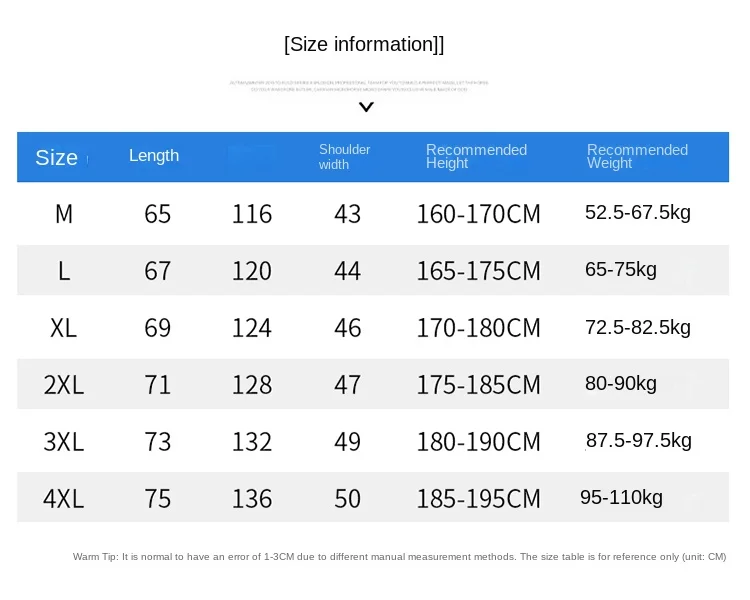This screenshot has width=750, height=600.
Task: Click the M size row label
Action: [x=64, y=214]
